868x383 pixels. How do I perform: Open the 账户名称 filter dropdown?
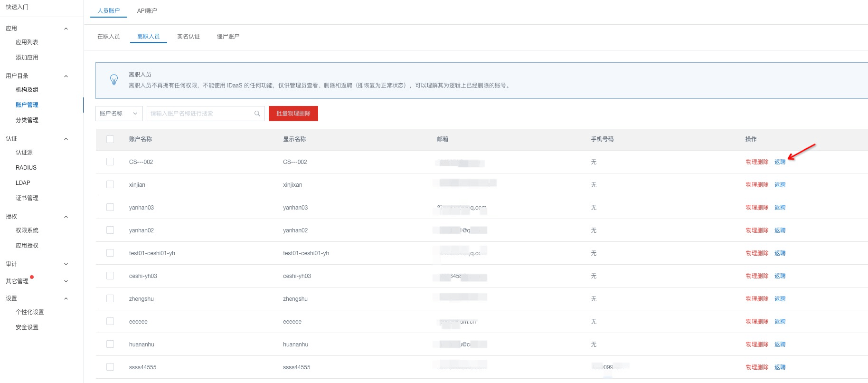tap(119, 114)
